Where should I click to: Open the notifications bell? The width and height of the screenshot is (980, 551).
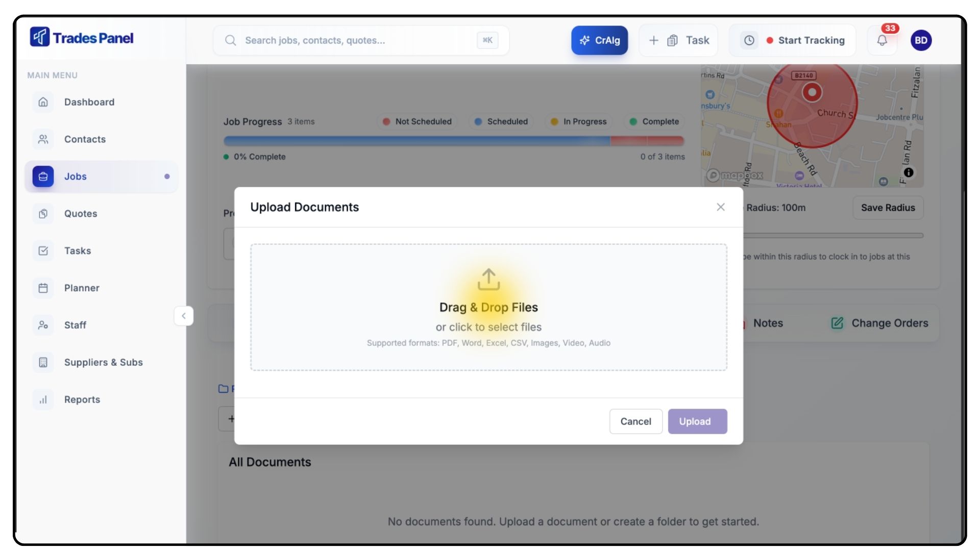(x=882, y=40)
